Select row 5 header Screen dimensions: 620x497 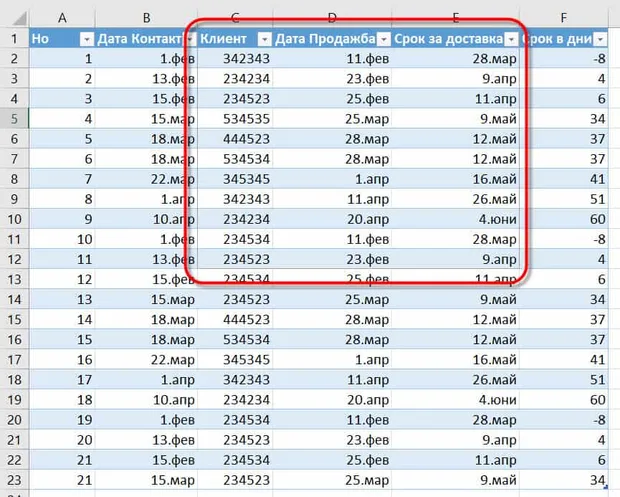coord(14,119)
